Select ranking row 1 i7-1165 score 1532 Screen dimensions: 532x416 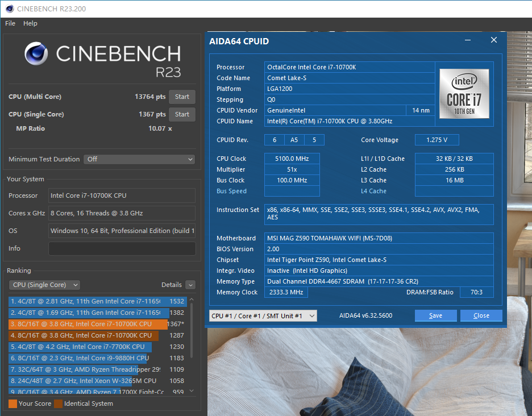[97, 301]
